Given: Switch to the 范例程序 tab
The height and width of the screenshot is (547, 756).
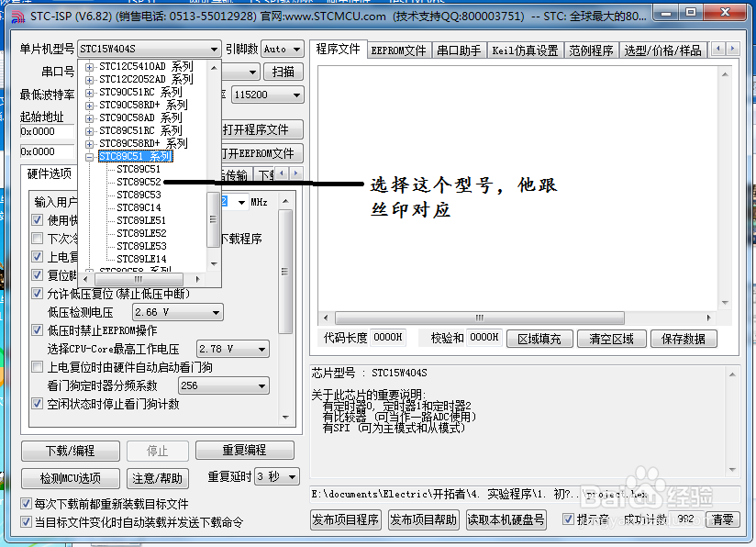Looking at the screenshot, I should tap(591, 50).
